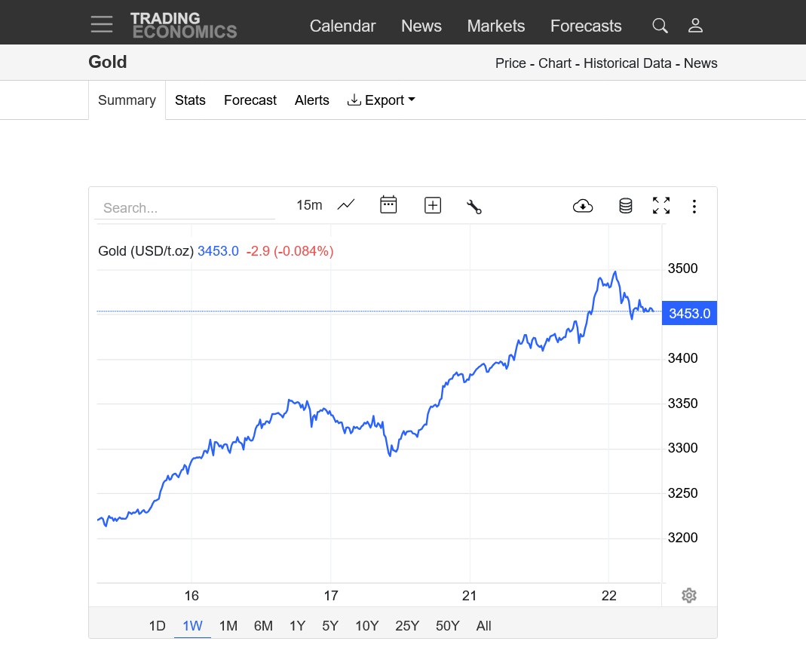Open the calendar date range picker
Image resolution: width=806 pixels, height=672 pixels.
pos(388,205)
